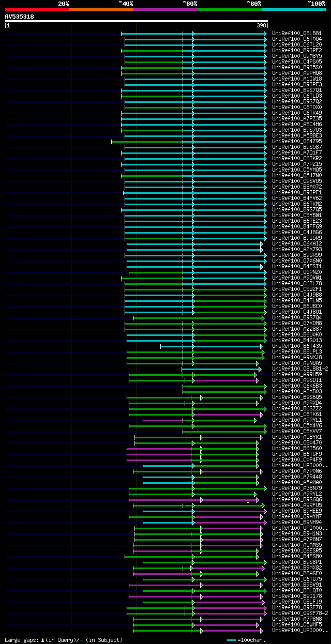
Task: Select the UniRef100_B4FST1 entry
Action: tap(297, 266)
